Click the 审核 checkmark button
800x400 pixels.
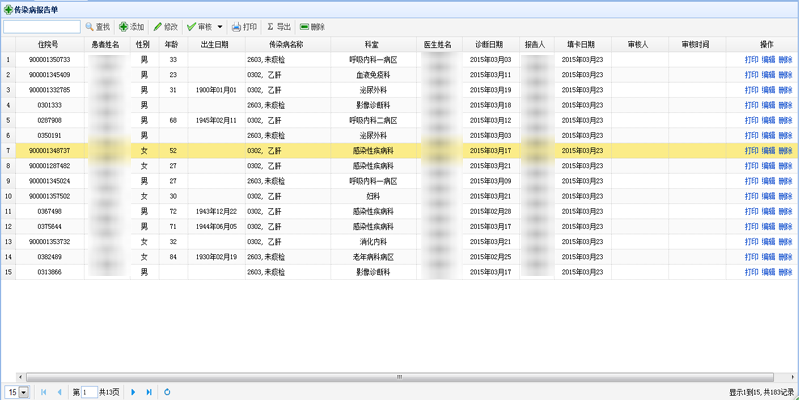pos(199,27)
